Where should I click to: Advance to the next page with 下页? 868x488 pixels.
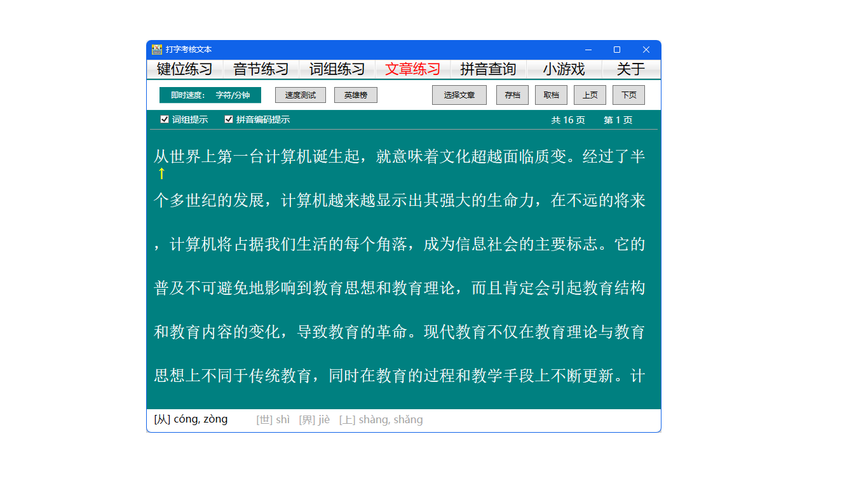[x=628, y=95]
